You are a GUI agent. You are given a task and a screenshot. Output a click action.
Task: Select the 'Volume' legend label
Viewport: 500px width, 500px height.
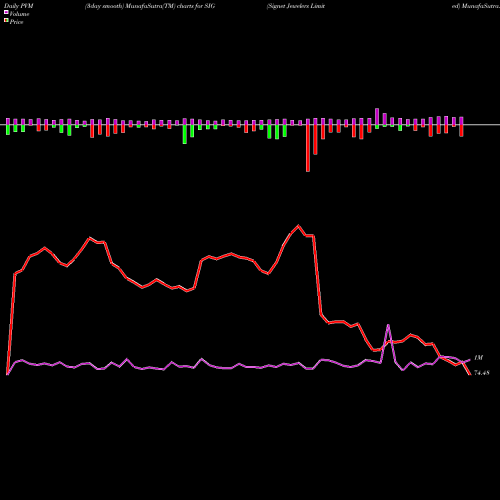click(x=19, y=14)
